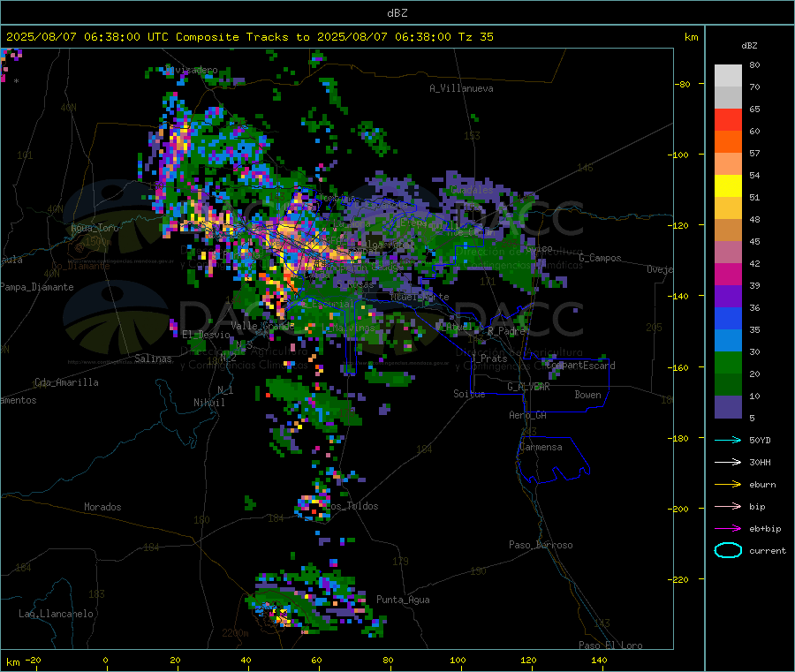This screenshot has height=672, width=795.
Task: Click the G_Campos label
Action: (x=600, y=258)
